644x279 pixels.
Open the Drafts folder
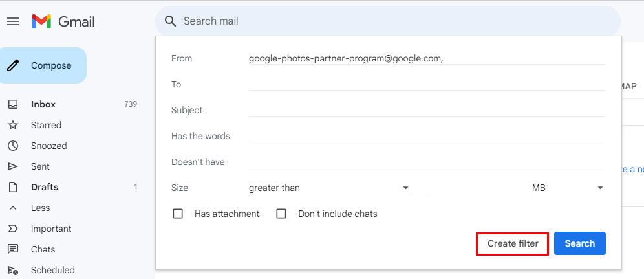coord(45,187)
